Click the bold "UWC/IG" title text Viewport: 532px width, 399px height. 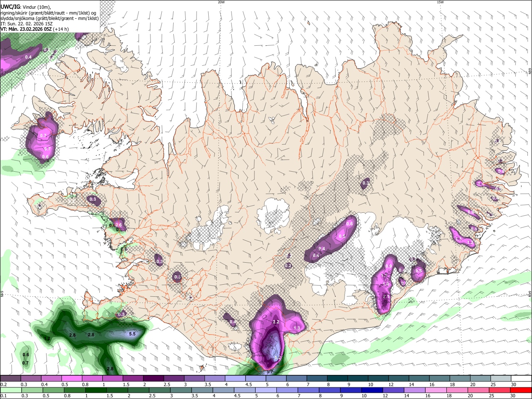click(x=10, y=7)
